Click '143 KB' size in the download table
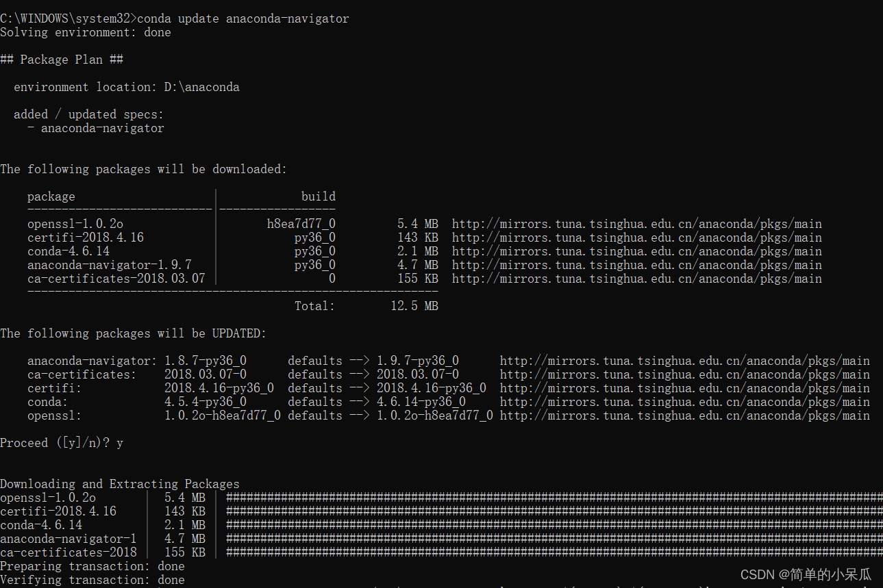This screenshot has width=883, height=588. click(x=418, y=238)
